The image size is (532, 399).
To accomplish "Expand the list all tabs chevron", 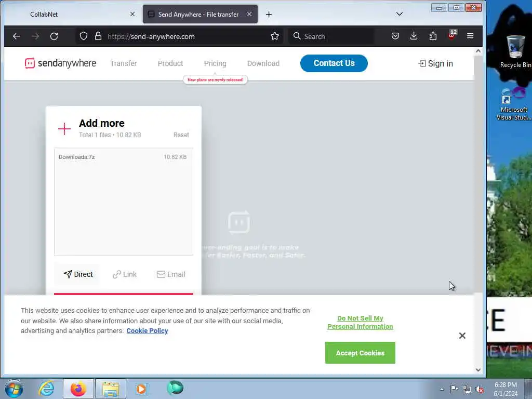I will coord(400,14).
